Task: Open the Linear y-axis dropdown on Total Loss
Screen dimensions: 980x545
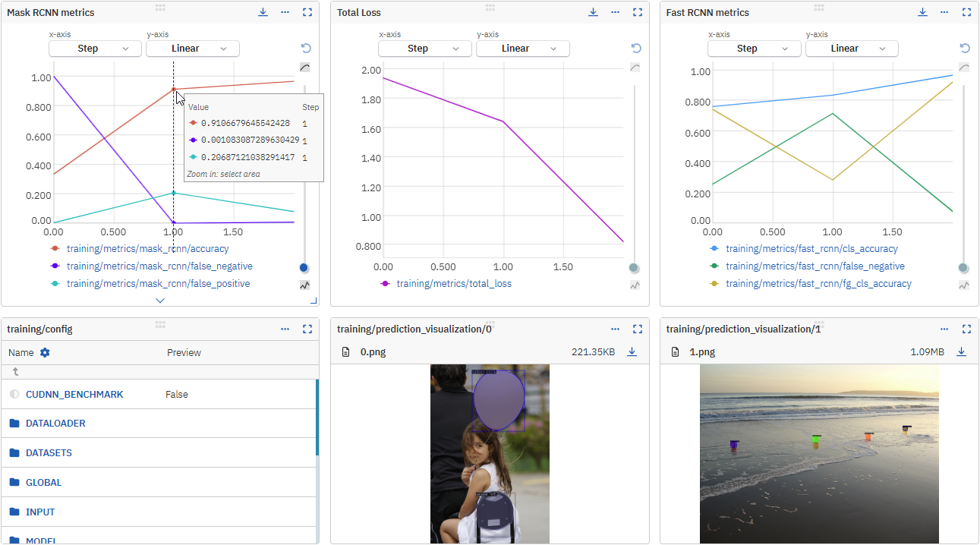Action: (522, 48)
